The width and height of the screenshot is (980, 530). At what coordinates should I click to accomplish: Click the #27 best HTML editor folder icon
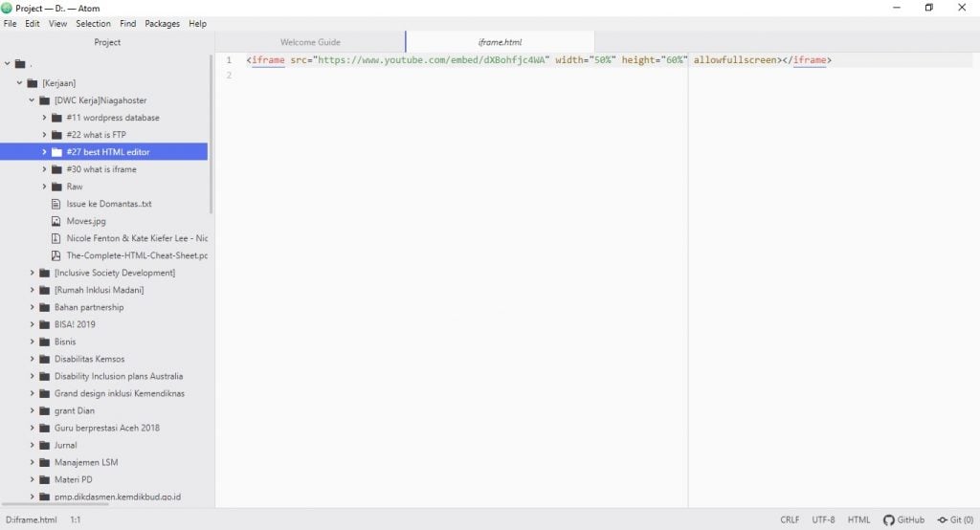56,152
